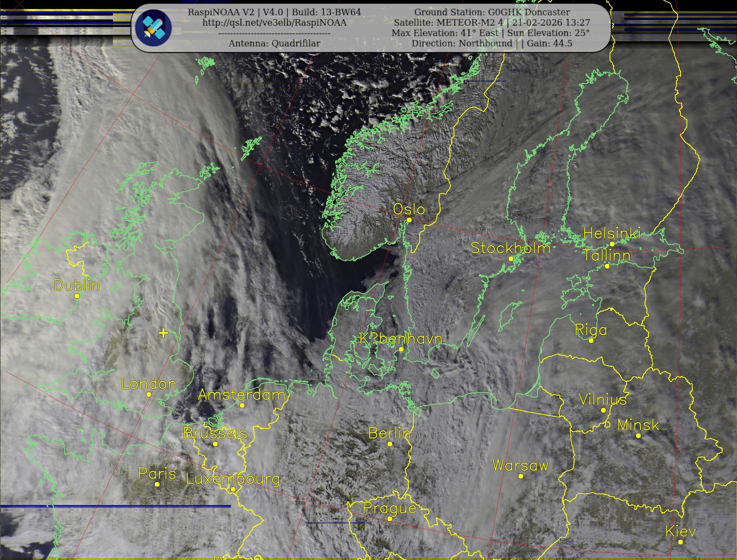Click the Riga city marker dot
This screenshot has width=737, height=560.
(x=591, y=341)
